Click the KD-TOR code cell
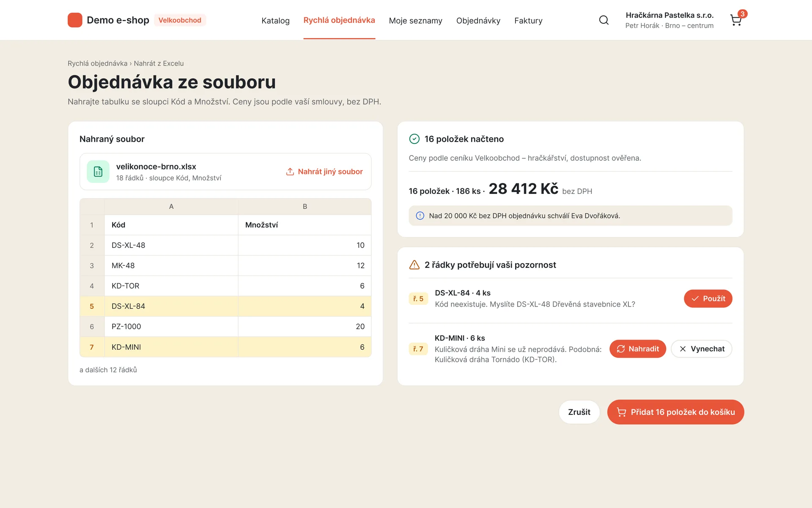This screenshot has width=812, height=508. (171, 286)
